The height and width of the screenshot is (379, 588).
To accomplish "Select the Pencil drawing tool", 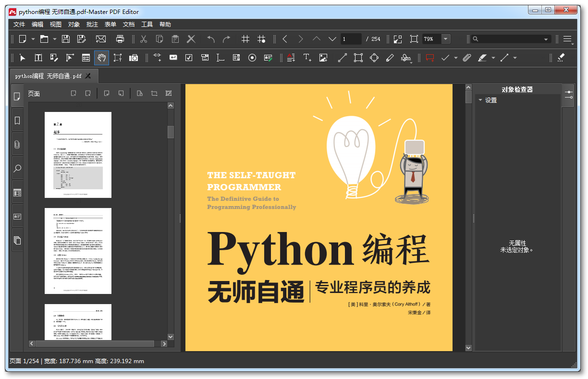I will [390, 58].
